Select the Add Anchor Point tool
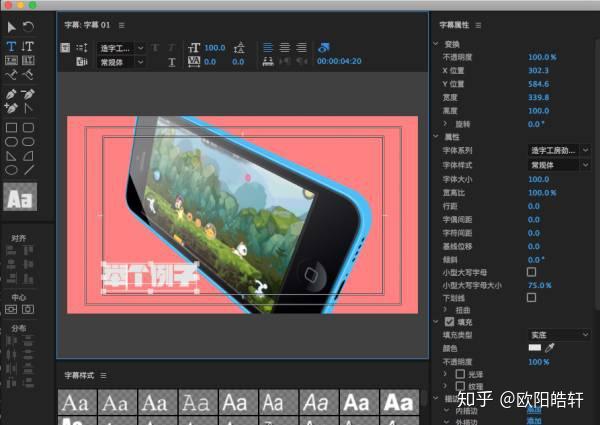The width and height of the screenshot is (600, 425). point(11,108)
